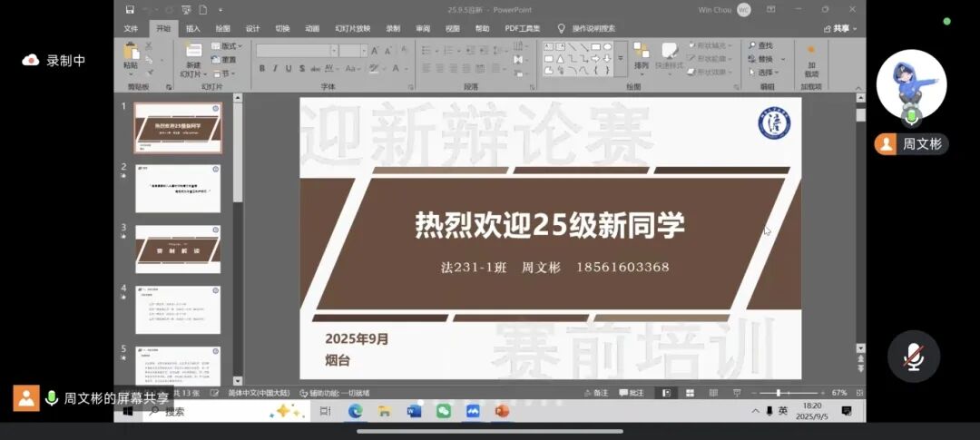Open Microsoft Edge from the taskbar
The height and width of the screenshot is (440, 980).
pyautogui.click(x=355, y=411)
